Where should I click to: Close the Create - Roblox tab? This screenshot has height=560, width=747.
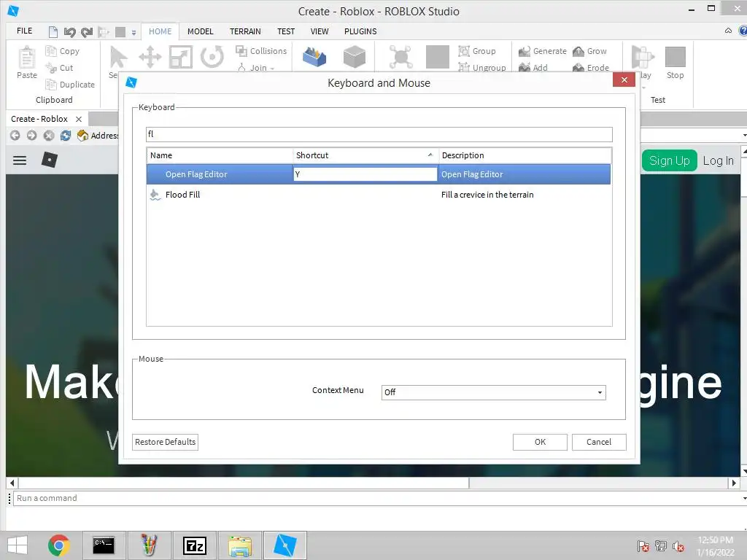(x=79, y=119)
